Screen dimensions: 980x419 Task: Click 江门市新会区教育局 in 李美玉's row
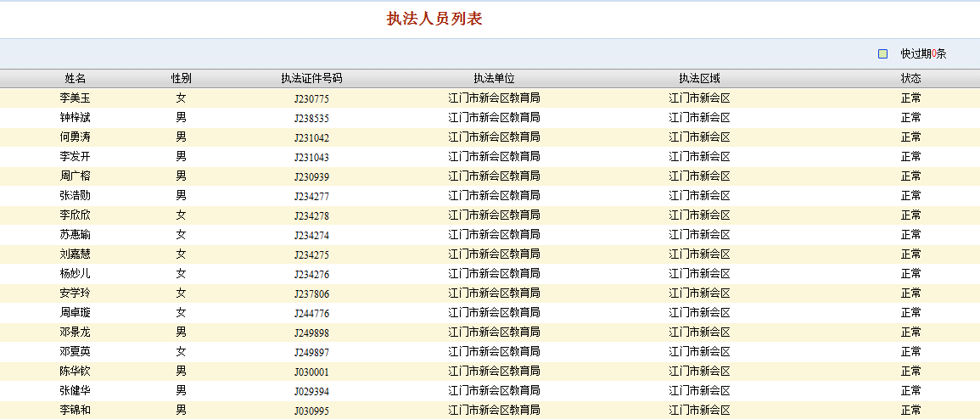[494, 98]
